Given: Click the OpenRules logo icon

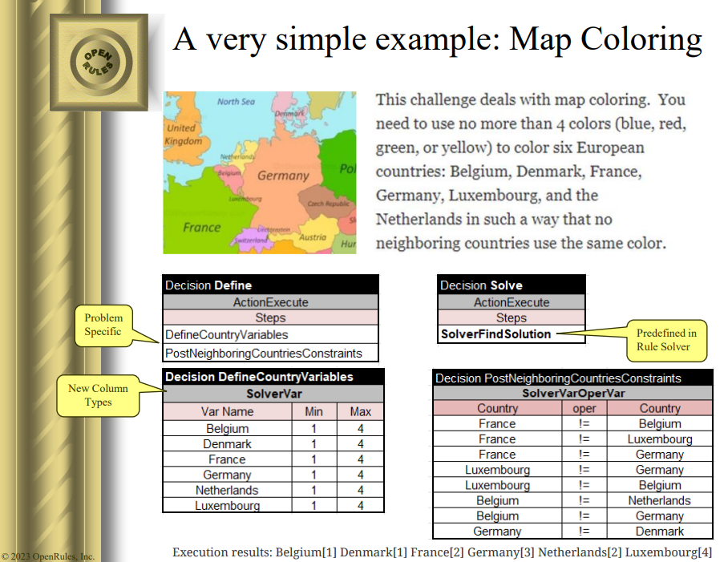Looking at the screenshot, I should [98, 63].
